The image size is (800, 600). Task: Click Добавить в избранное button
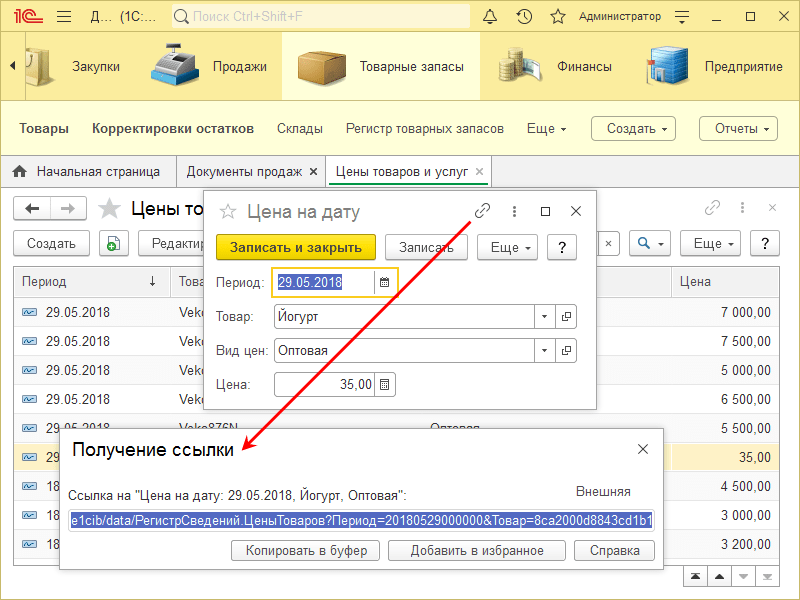pyautogui.click(x=477, y=551)
